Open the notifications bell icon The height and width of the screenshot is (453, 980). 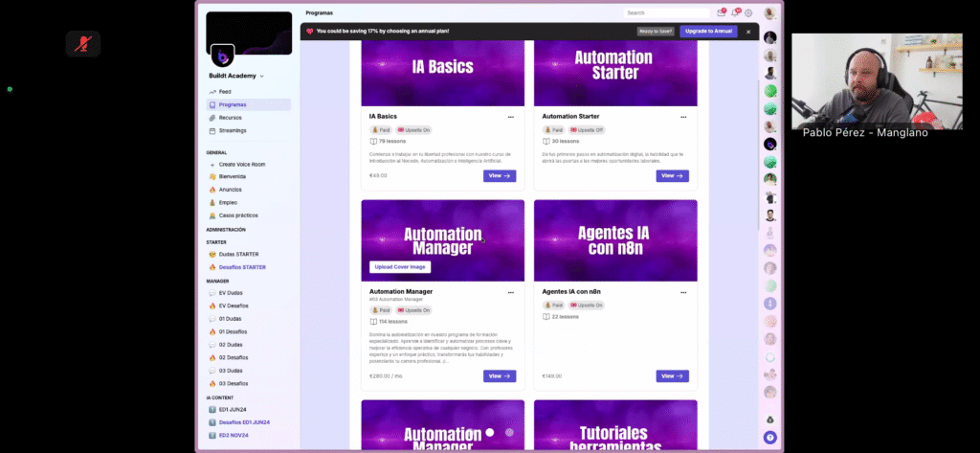pyautogui.click(x=735, y=12)
